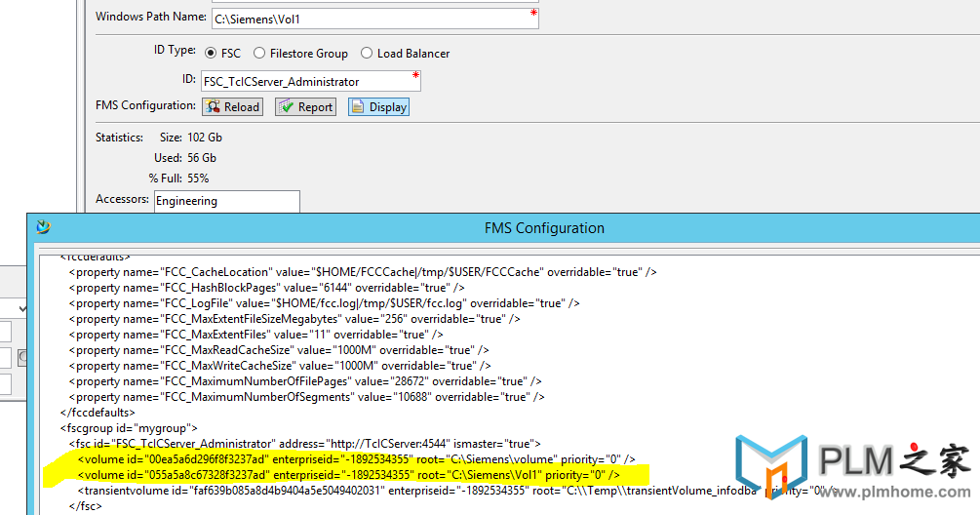Click the FCC_MaximumNumberOfFilePages property line
Screen dimensions: 980x515
pyautogui.click(x=305, y=381)
